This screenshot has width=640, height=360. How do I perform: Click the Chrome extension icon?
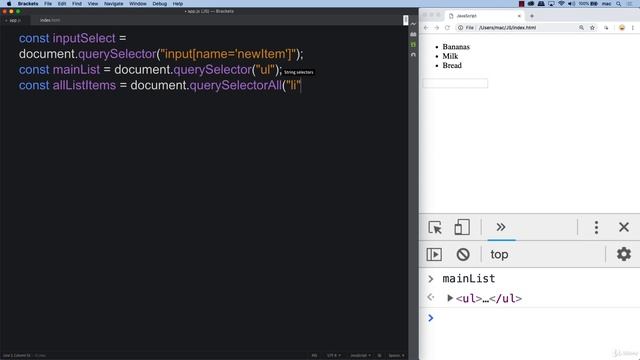(606, 28)
